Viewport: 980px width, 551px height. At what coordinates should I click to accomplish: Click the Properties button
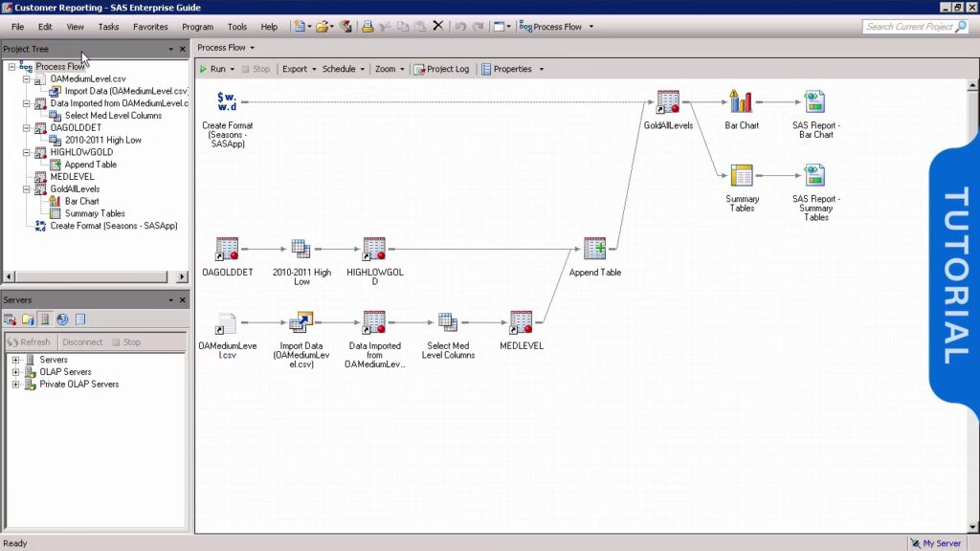click(x=512, y=69)
